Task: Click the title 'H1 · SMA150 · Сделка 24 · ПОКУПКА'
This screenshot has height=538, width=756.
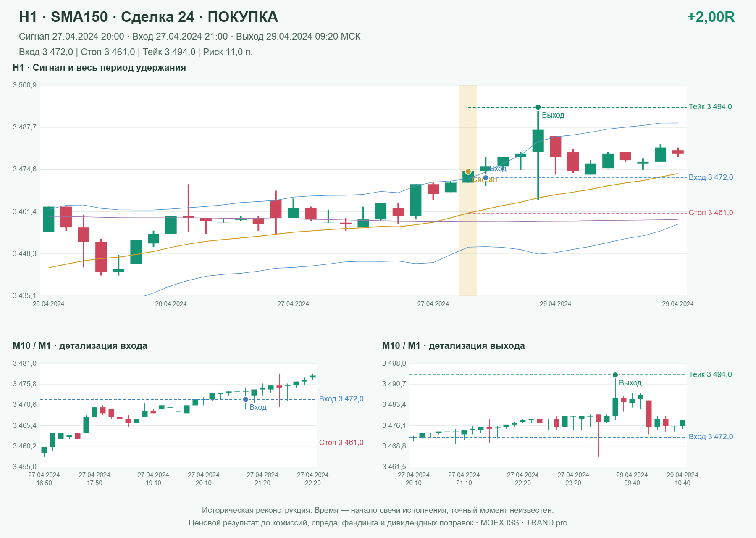Action: tap(148, 17)
